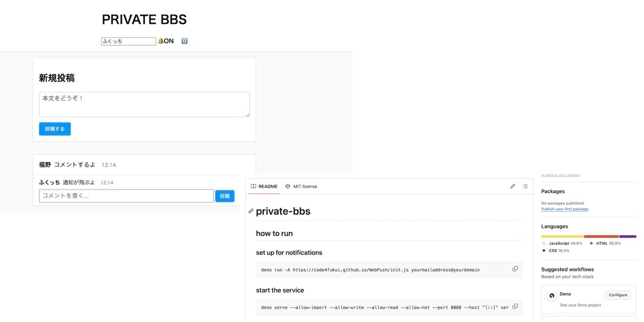Toggle the bell notification ON switch
The image size is (644, 322).
[x=166, y=41]
